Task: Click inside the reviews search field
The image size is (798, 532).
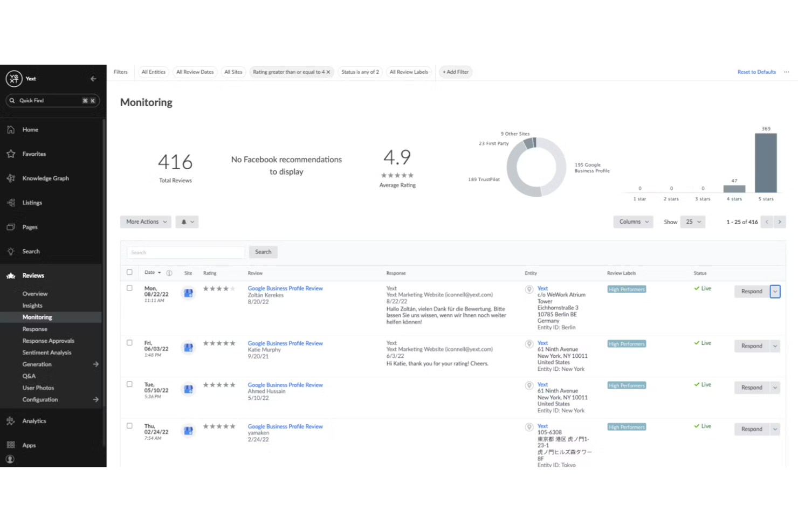Action: 186,252
